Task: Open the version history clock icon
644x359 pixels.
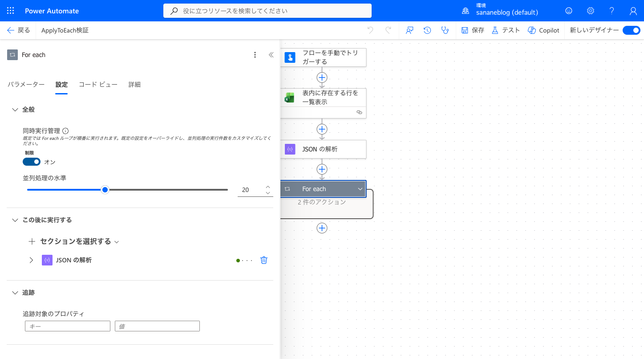Action: (x=427, y=30)
